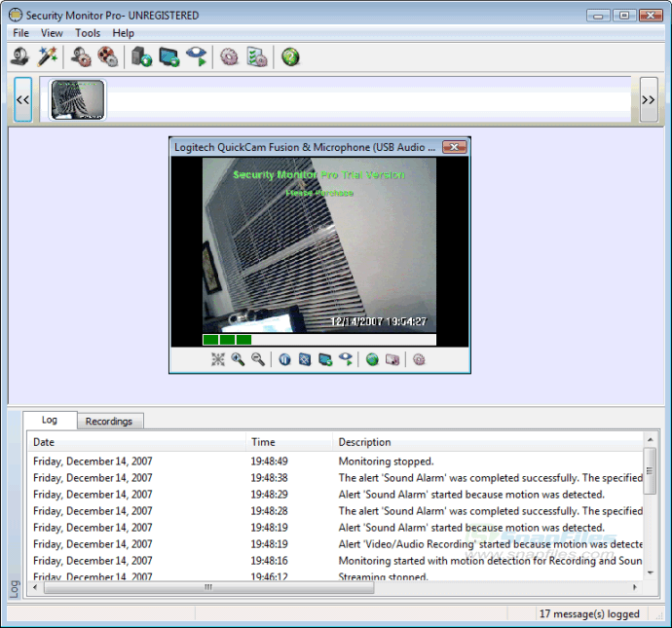Click the Description column header
Viewport: 672px width, 628px height.
pyautogui.click(x=488, y=442)
